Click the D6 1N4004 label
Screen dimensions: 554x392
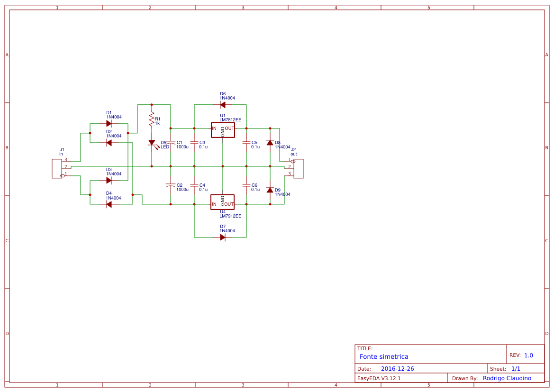[227, 98]
